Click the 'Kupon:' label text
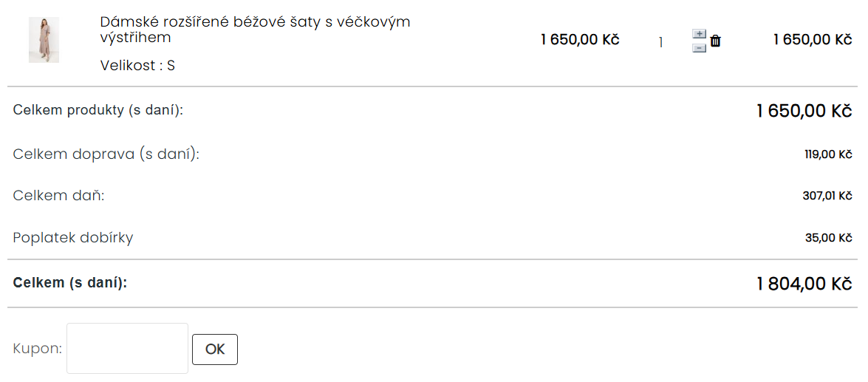Screen dimensions: 868x382 click(38, 349)
